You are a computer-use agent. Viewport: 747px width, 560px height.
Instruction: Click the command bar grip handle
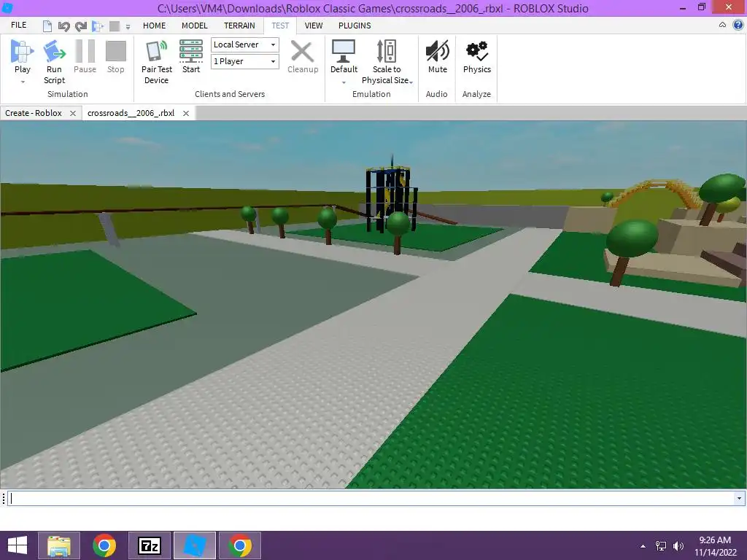tap(4, 499)
